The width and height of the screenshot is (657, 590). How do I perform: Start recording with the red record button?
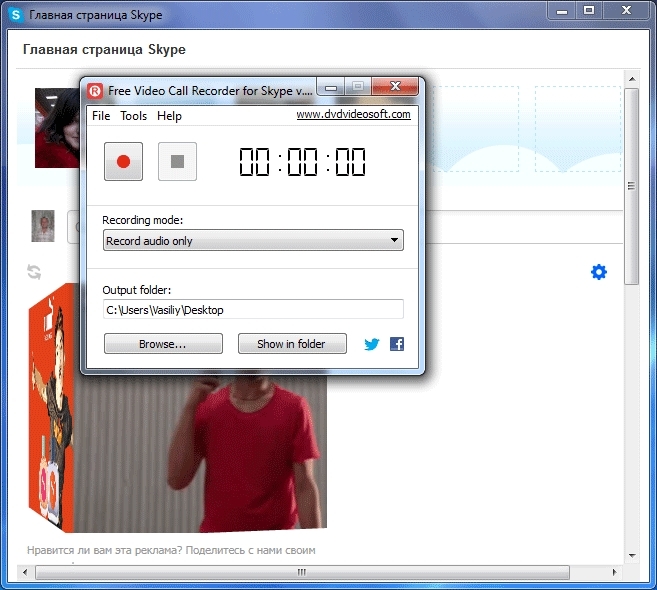click(124, 161)
